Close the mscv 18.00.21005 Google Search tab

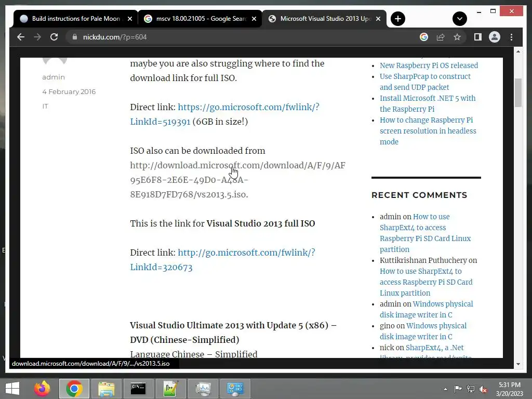(254, 19)
